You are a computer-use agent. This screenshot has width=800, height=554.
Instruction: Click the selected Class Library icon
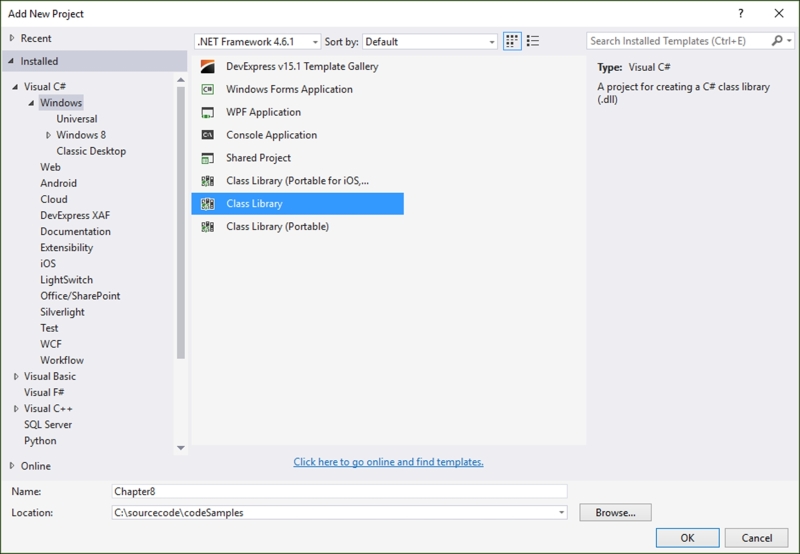click(x=208, y=204)
